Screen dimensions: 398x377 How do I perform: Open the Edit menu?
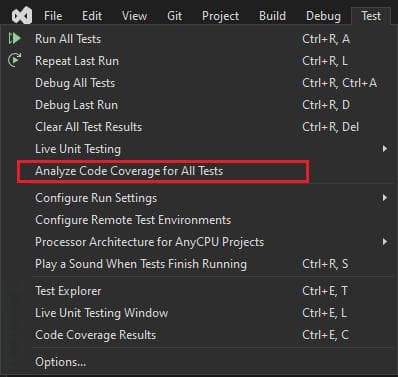click(92, 16)
